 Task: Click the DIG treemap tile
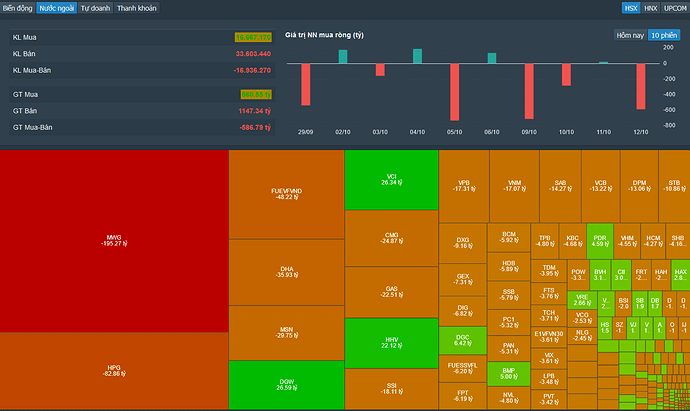(x=463, y=311)
